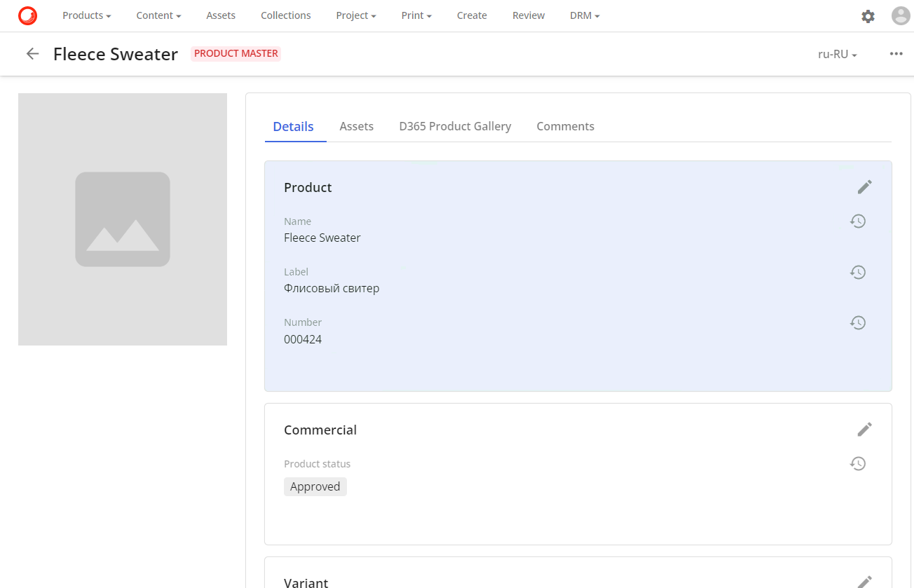Switch to the Assets tab in product panel
The image size is (914, 588).
357,127
